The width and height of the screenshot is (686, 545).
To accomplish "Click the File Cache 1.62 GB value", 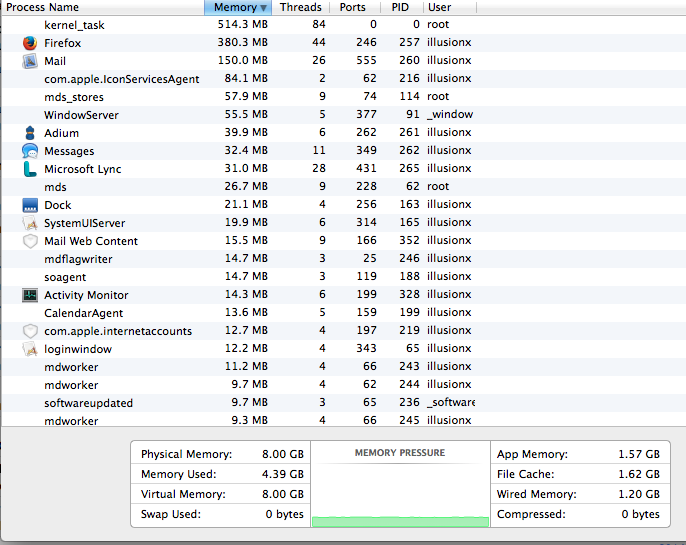I will click(639, 474).
